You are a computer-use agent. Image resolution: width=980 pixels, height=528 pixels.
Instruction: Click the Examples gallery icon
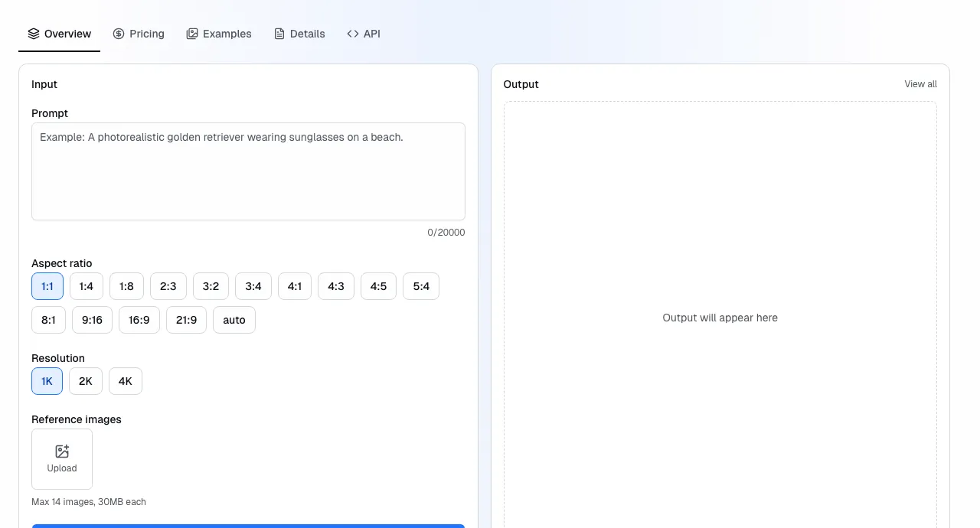pyautogui.click(x=192, y=34)
